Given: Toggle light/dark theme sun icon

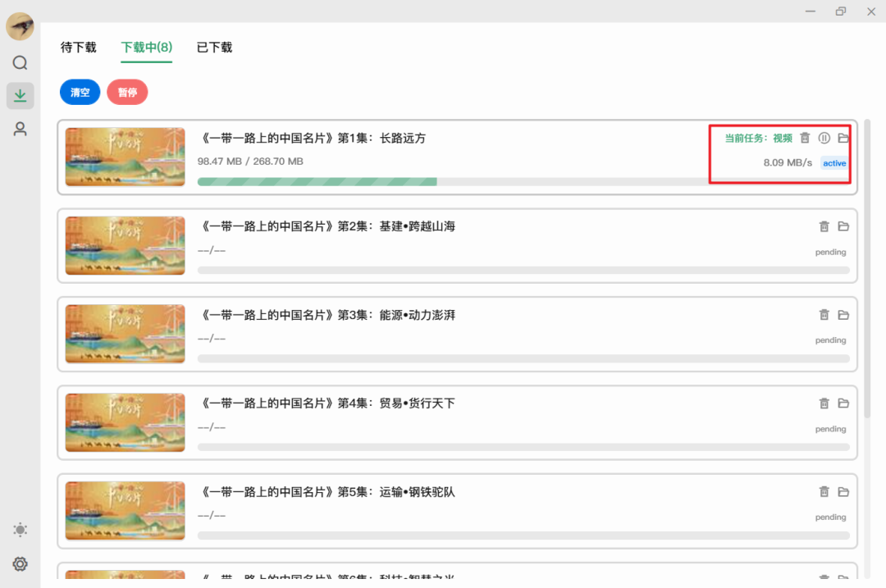Looking at the screenshot, I should 21,530.
